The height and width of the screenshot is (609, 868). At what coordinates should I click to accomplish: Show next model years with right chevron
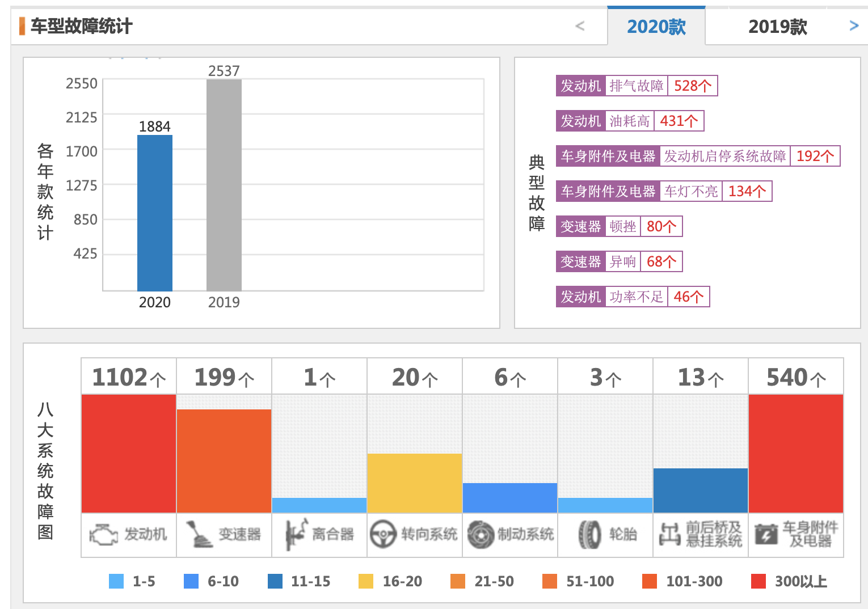pos(854,26)
